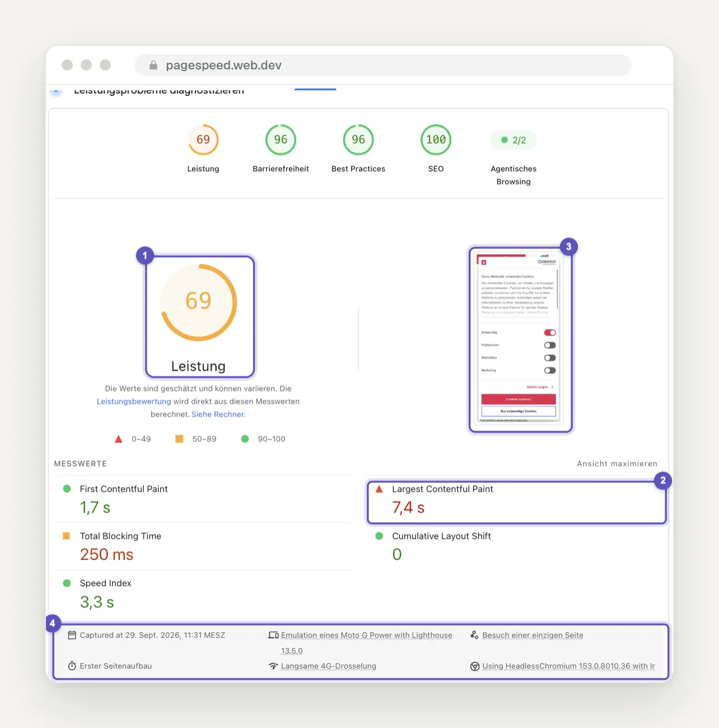Click the device icon beside Emulation eines Moto G Power

point(273,635)
